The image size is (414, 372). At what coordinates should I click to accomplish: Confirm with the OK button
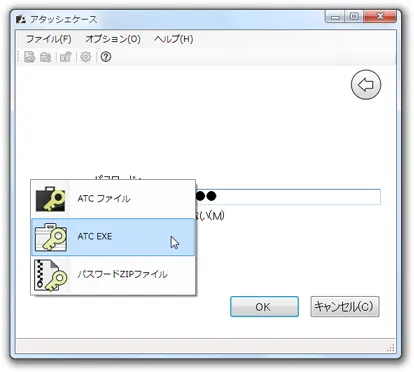pyautogui.click(x=264, y=307)
